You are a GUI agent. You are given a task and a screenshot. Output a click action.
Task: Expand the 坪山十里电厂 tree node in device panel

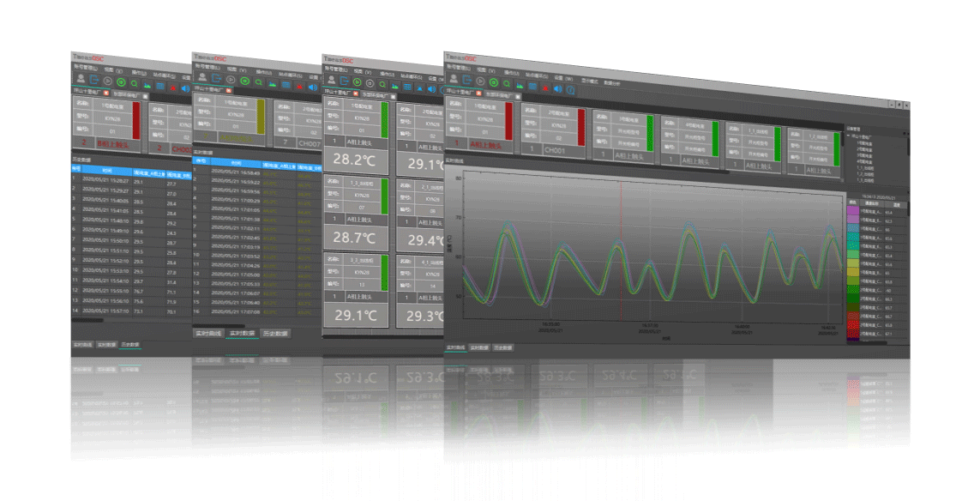(849, 136)
